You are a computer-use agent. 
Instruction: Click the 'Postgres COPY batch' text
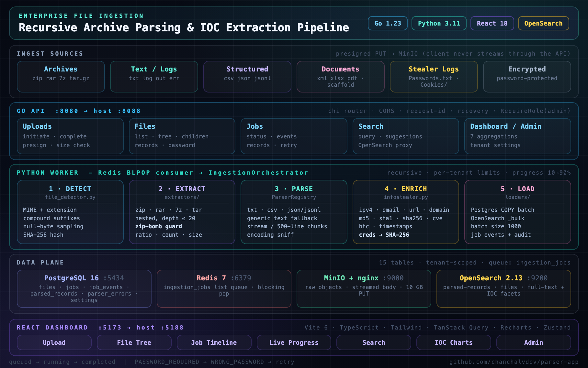coord(503,210)
